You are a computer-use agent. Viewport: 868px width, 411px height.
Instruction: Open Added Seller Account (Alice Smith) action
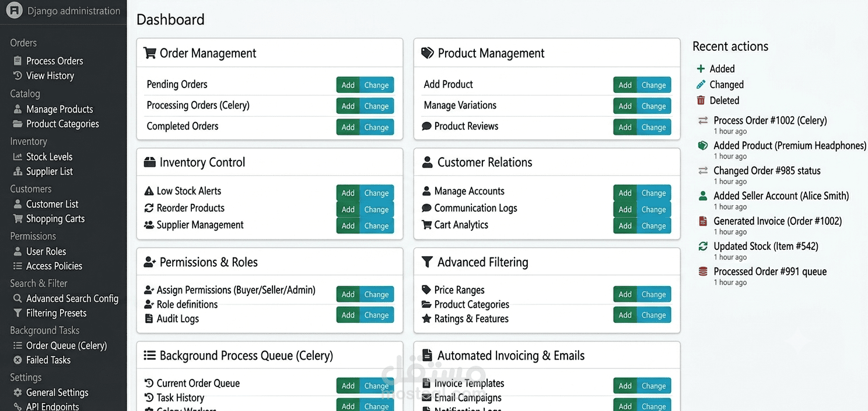click(x=781, y=196)
